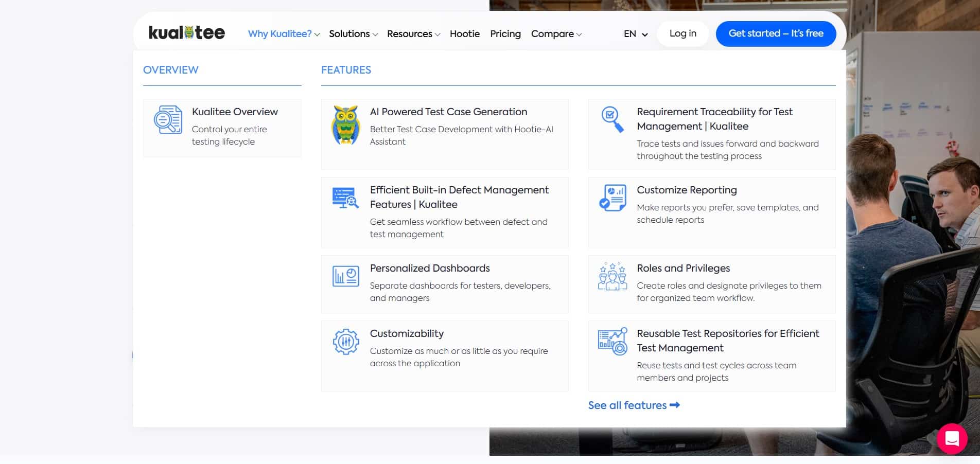Click Get started – It's free
The image size is (980, 464).
[776, 33]
